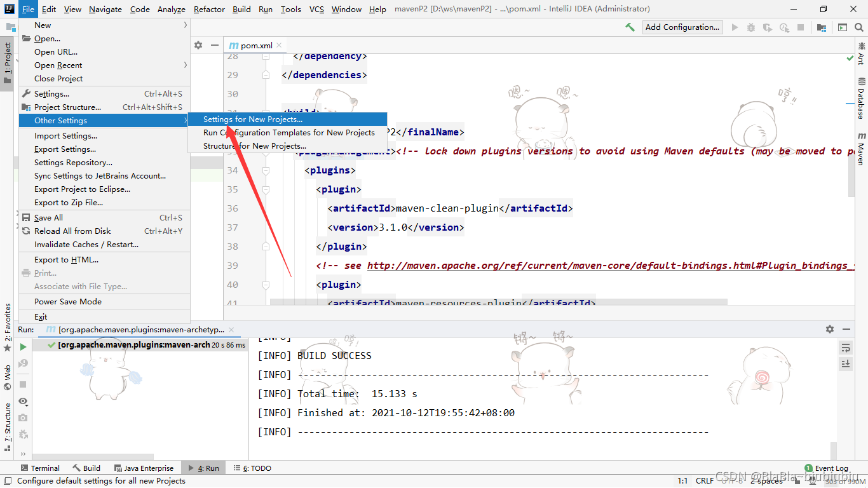Open 2: Favorites side tool window
Screen dimensions: 868x488
click(x=8, y=326)
